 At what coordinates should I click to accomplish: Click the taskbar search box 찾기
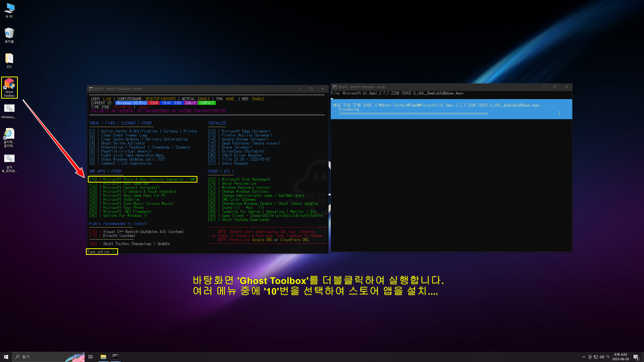(48, 357)
